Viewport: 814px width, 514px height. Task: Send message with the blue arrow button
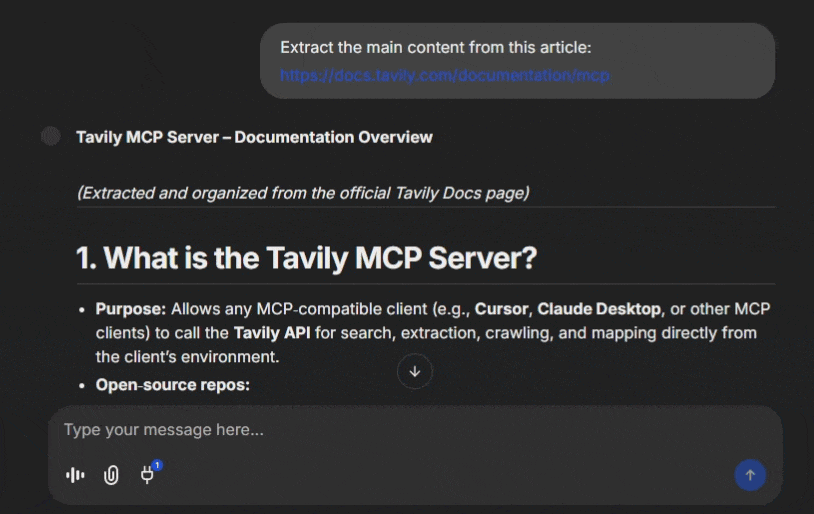click(x=750, y=475)
